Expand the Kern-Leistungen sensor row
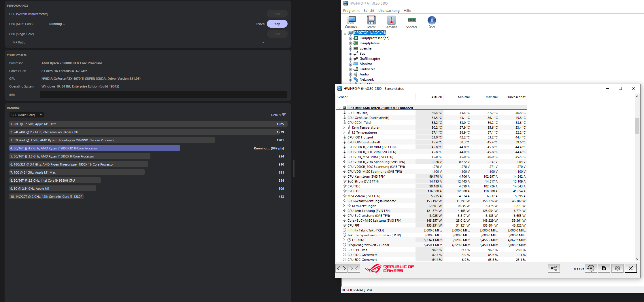This screenshot has height=302, width=644. coord(344,206)
